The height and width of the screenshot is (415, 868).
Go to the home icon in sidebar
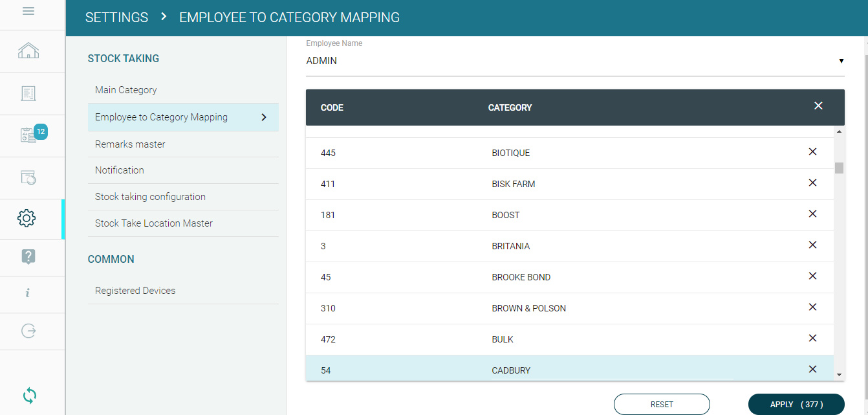pos(28,51)
